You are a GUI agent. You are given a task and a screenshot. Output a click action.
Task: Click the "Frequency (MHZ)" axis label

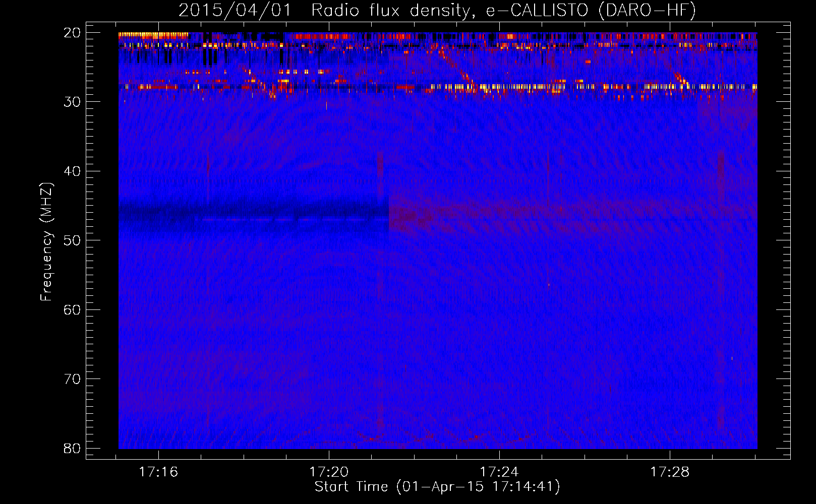tap(46, 242)
